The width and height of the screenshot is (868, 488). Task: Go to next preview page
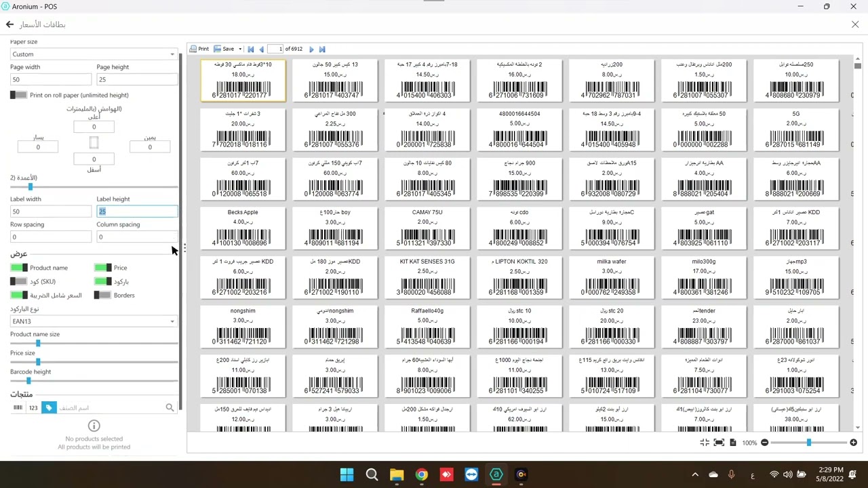click(311, 49)
